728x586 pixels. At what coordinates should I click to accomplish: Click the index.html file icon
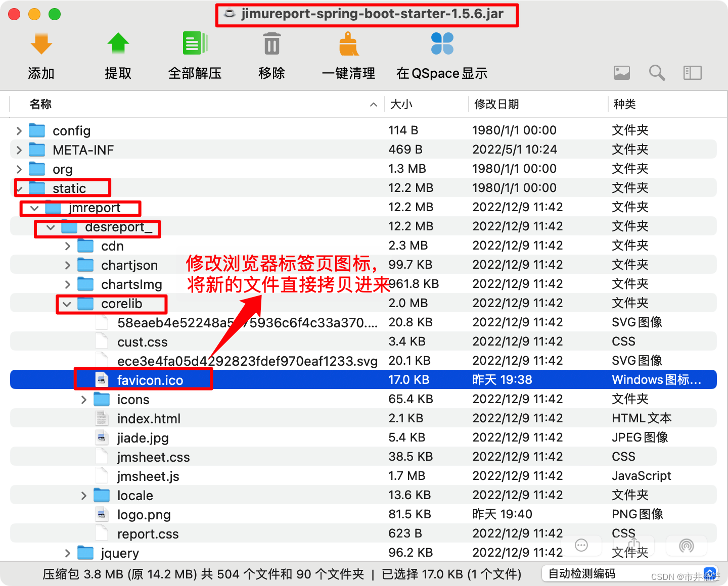click(x=102, y=418)
